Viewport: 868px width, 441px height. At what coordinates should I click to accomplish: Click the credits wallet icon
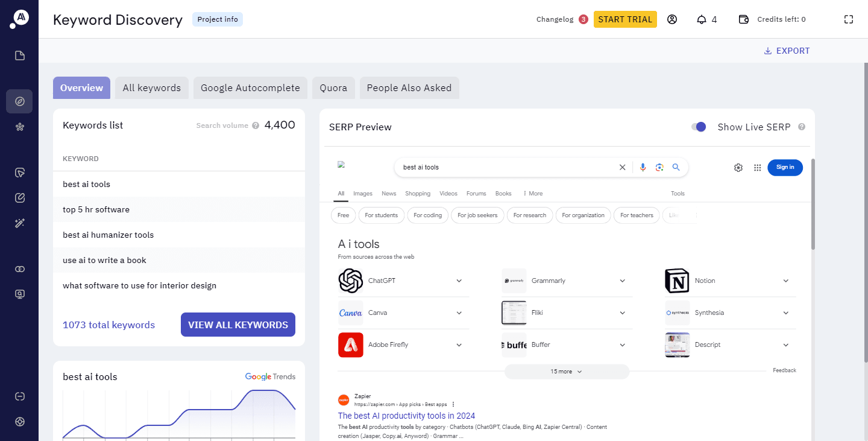(x=744, y=19)
